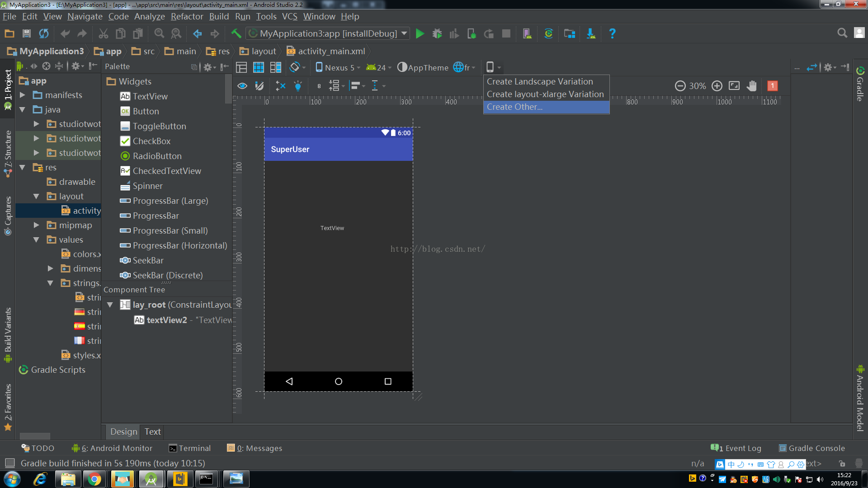Click the Stop square toolbar icon

point(506,33)
